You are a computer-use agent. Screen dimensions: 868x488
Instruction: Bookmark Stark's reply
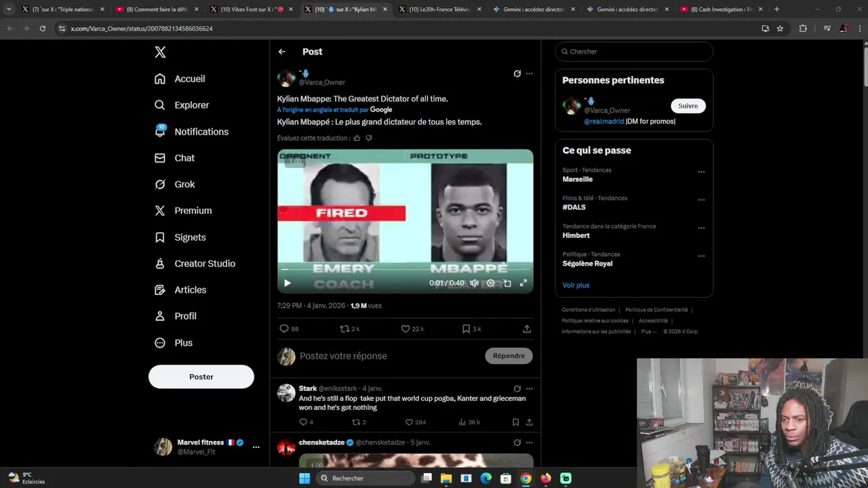pyautogui.click(x=515, y=422)
